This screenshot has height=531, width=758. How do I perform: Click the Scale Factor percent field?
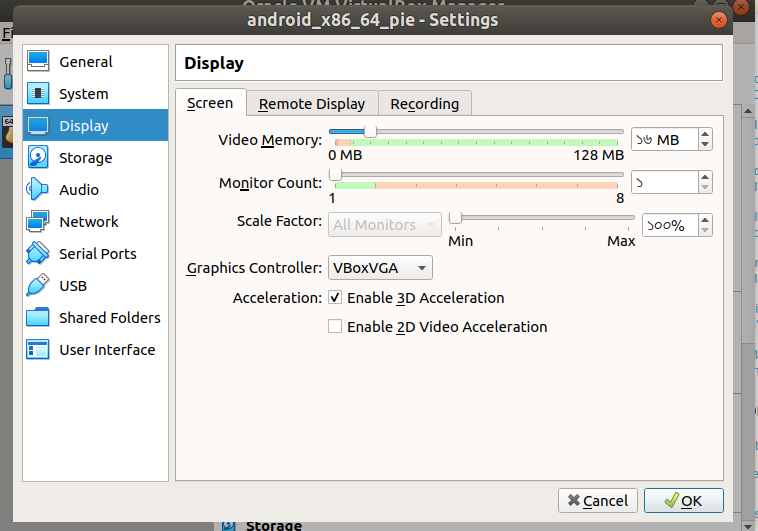pyautogui.click(x=671, y=225)
